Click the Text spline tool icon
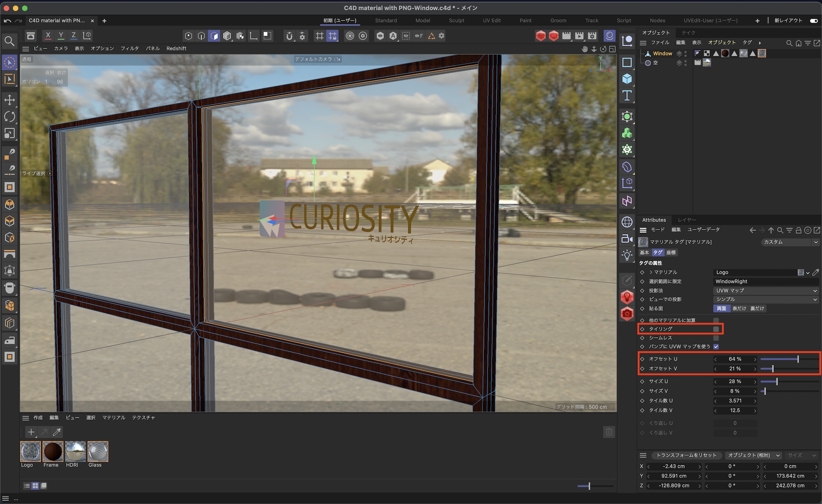The height and width of the screenshot is (504, 822). tap(627, 95)
